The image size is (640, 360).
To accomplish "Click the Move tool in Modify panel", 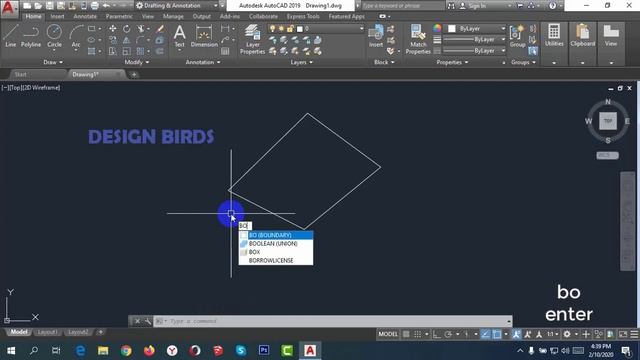I will [113, 29].
